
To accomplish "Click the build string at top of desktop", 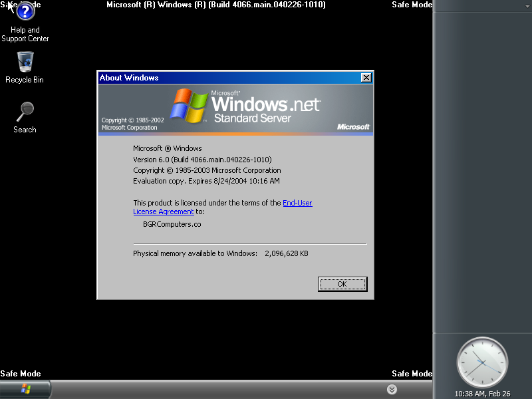I will (x=216, y=5).
